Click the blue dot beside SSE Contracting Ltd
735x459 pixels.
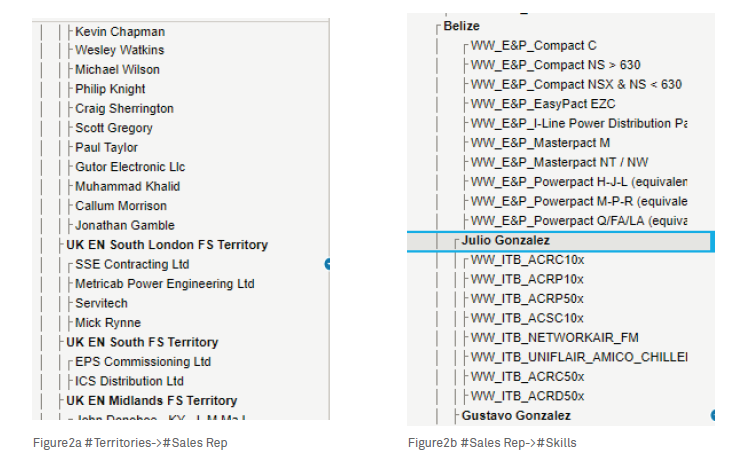(327, 264)
